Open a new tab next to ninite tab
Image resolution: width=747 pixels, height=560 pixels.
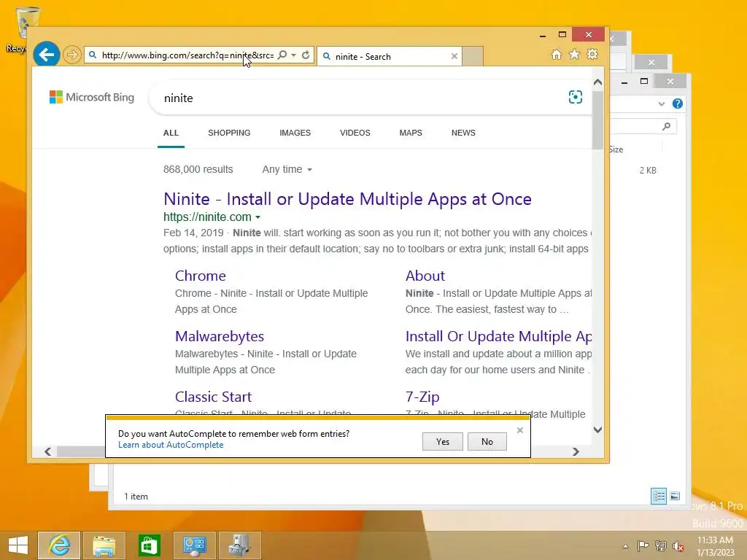(473, 56)
